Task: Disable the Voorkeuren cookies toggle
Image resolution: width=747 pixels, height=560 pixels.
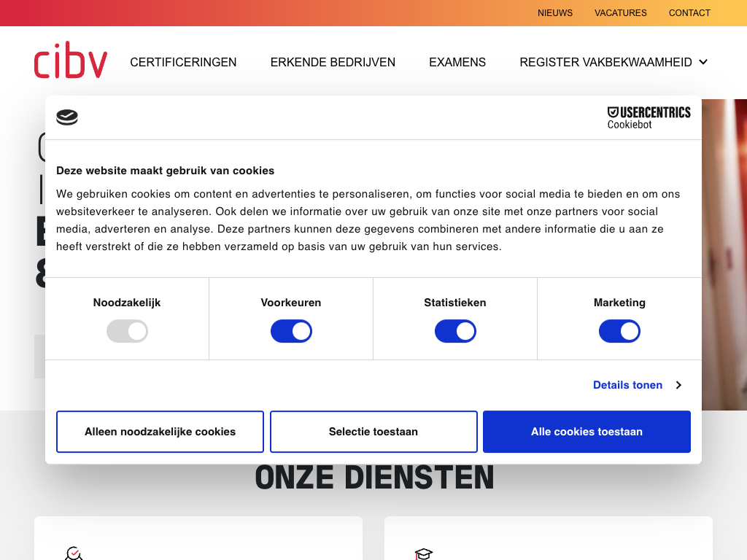Action: point(291,332)
